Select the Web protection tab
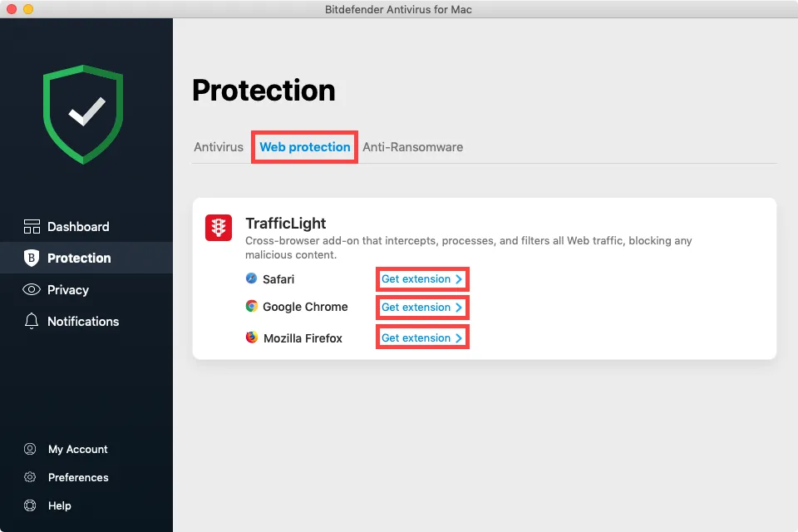The image size is (798, 532). [x=304, y=146]
